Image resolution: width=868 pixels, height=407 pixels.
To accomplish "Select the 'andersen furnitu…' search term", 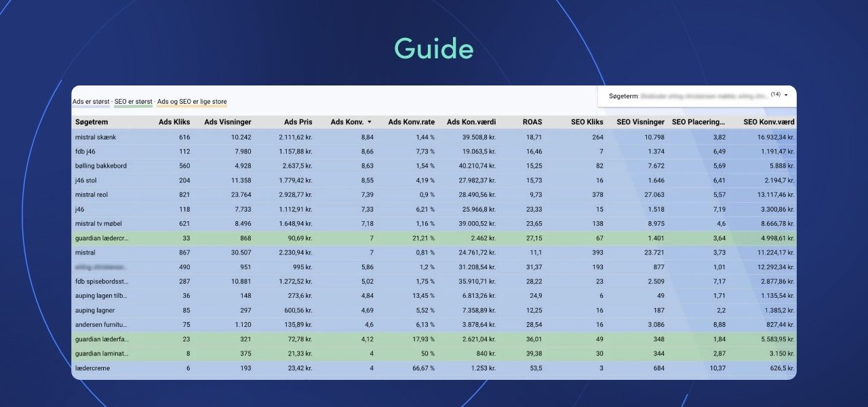I will [x=101, y=324].
